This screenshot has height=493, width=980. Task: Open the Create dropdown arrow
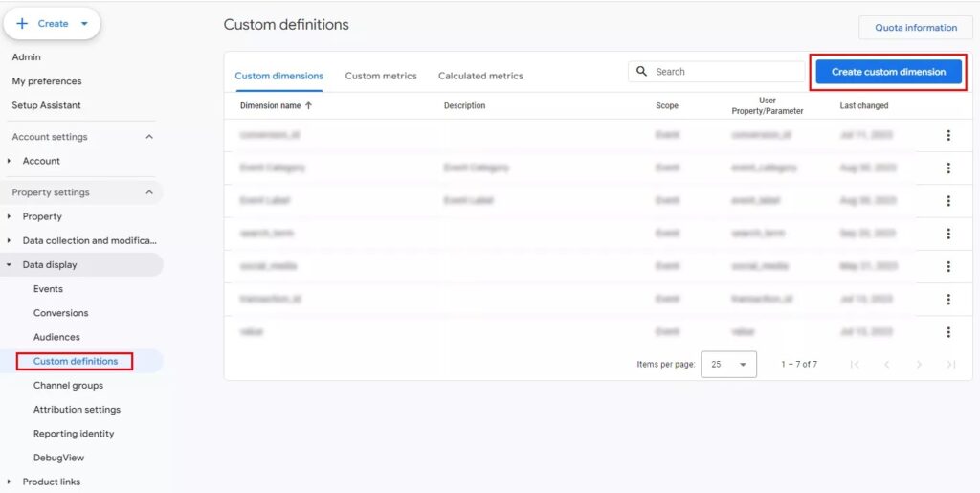pos(84,24)
